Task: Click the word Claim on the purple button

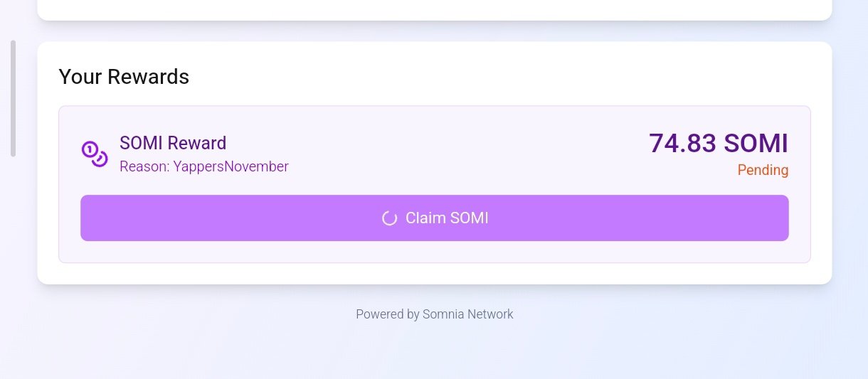Action: click(424, 218)
